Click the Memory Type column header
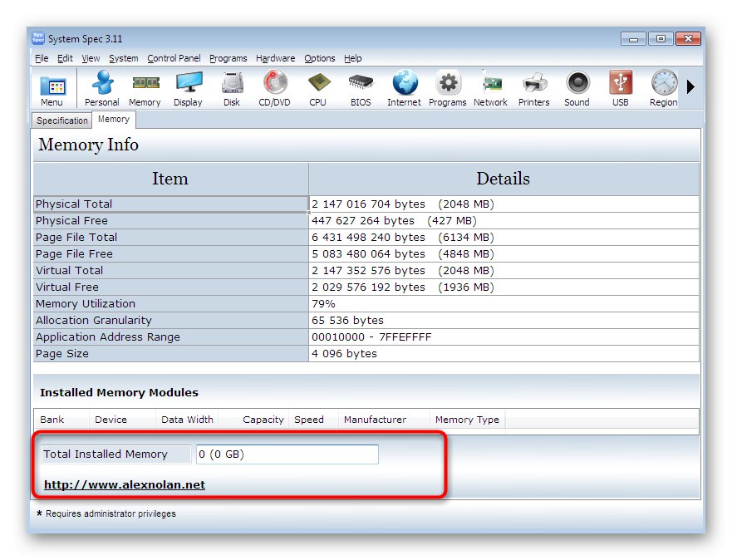This screenshot has height=560, width=732. pyautogui.click(x=467, y=420)
